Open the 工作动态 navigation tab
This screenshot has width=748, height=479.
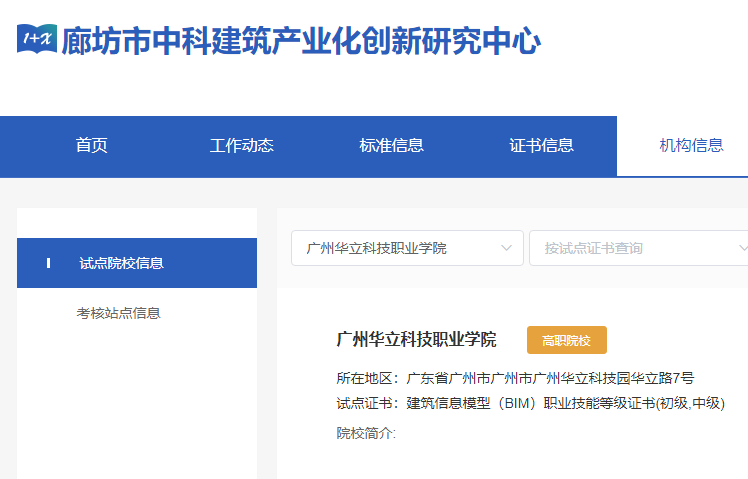click(241, 146)
